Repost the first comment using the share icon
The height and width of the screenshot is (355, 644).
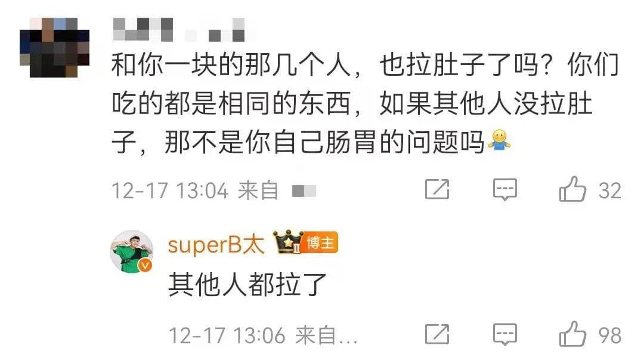coord(437,189)
